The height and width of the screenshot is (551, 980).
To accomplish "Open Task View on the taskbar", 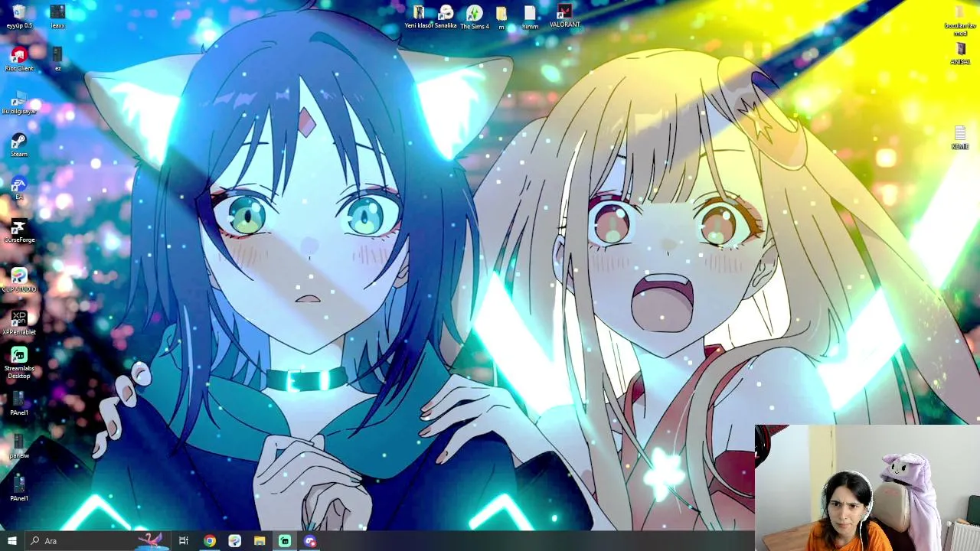I will point(184,541).
